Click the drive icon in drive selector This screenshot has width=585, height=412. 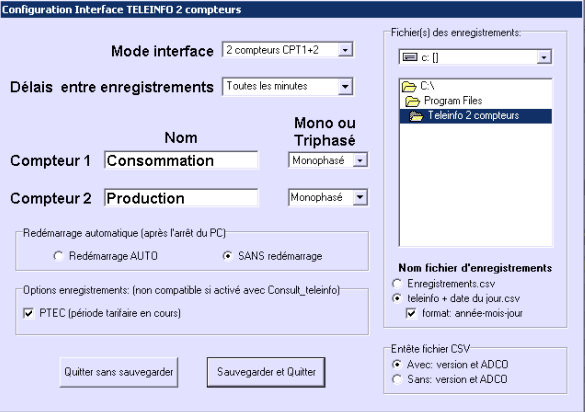click(410, 57)
